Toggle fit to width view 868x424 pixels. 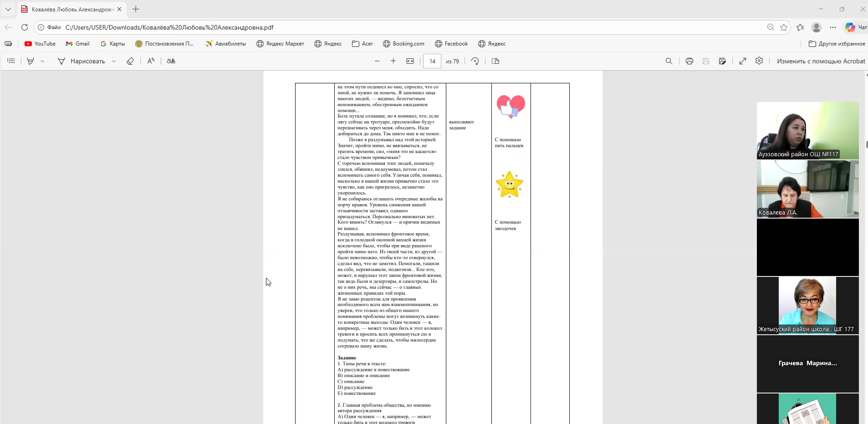click(410, 61)
